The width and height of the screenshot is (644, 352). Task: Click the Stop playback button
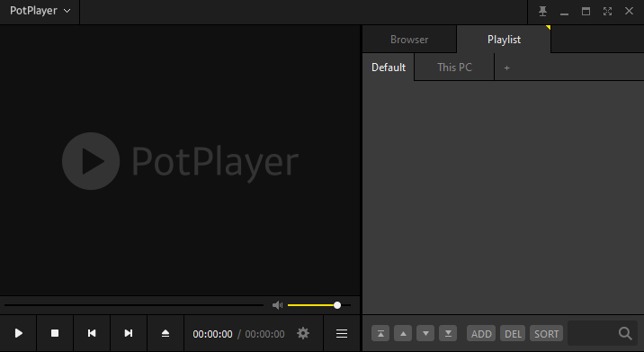(x=55, y=333)
